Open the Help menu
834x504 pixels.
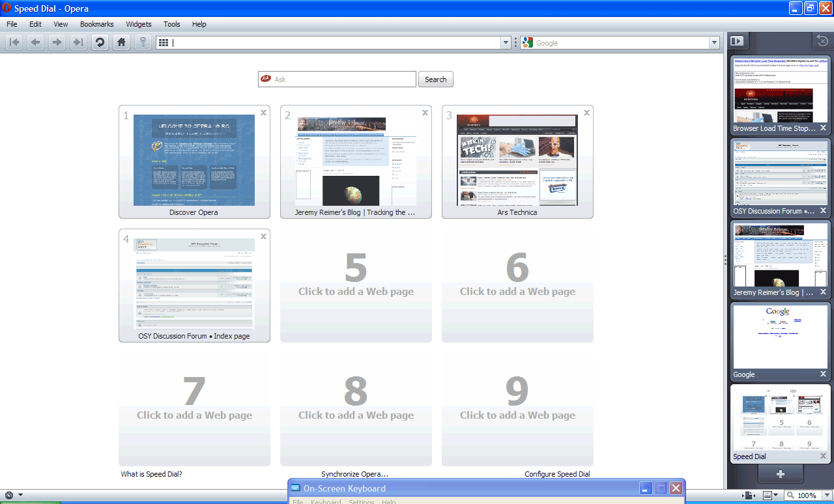coord(199,24)
